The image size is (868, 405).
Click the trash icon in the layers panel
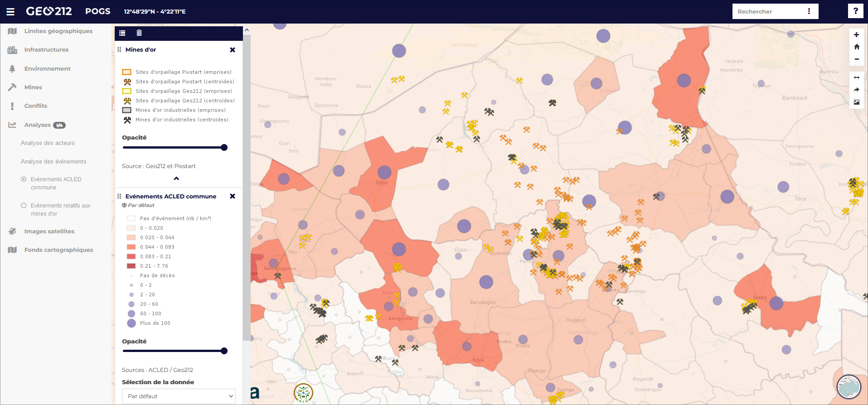point(139,33)
